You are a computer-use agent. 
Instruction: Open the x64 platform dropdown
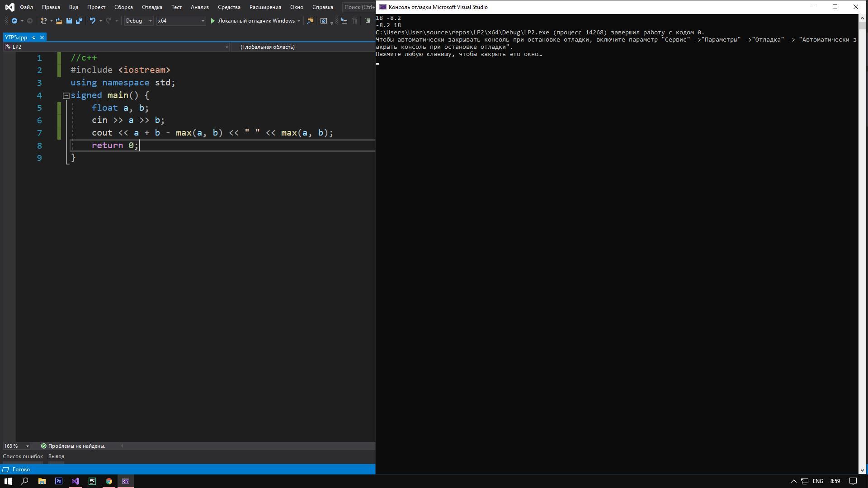pos(203,21)
